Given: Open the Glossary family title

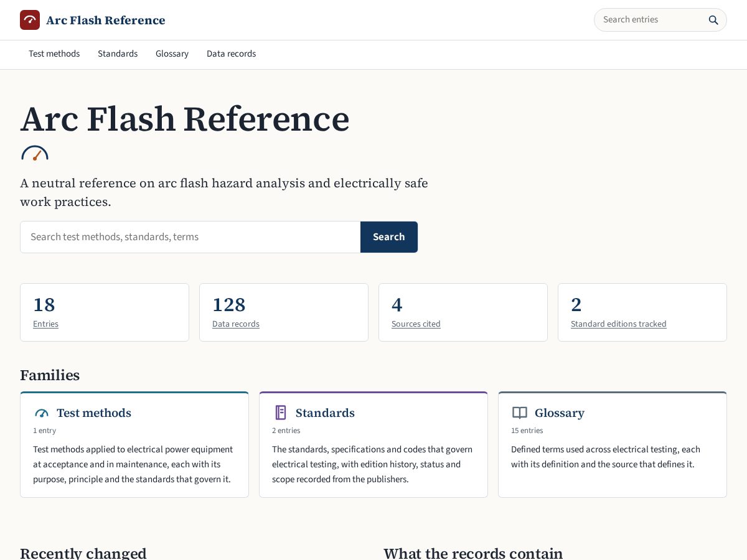Looking at the screenshot, I should pos(560,413).
